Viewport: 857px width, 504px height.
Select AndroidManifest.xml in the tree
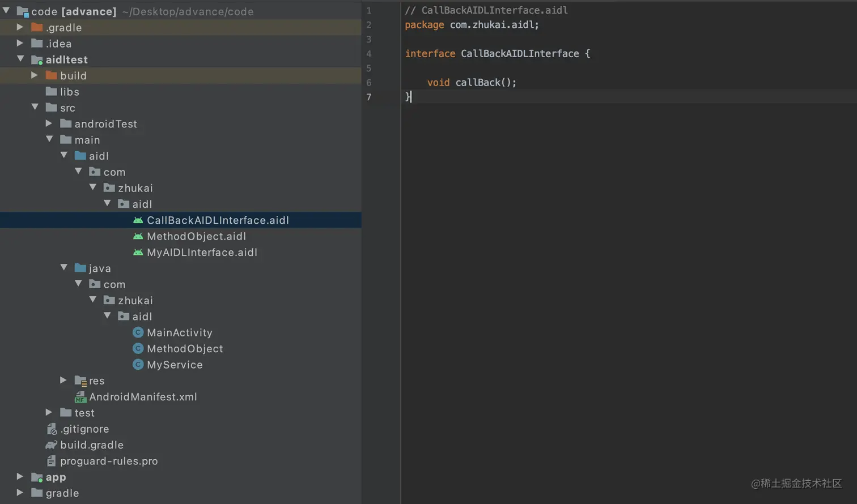[x=143, y=397]
